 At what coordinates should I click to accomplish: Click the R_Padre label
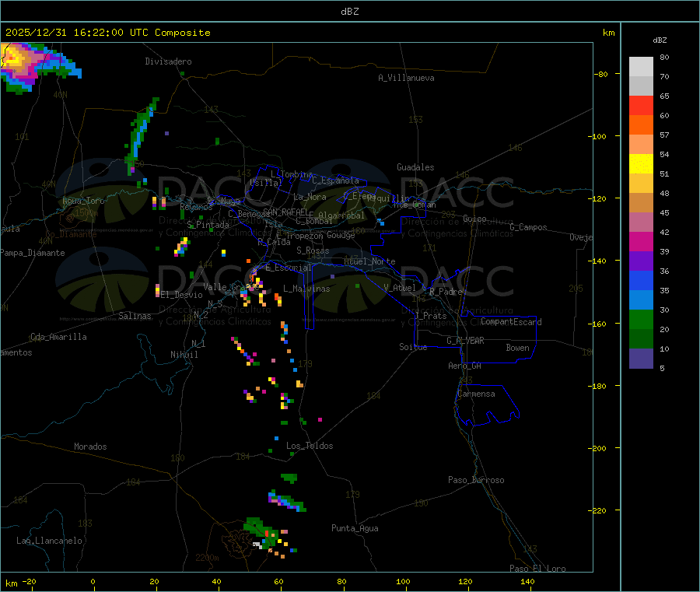point(446,292)
